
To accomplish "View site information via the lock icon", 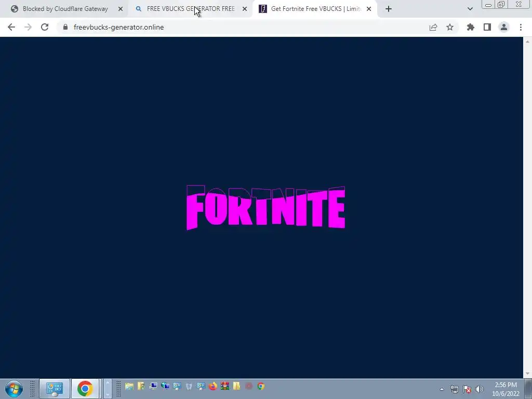I will pos(65,27).
